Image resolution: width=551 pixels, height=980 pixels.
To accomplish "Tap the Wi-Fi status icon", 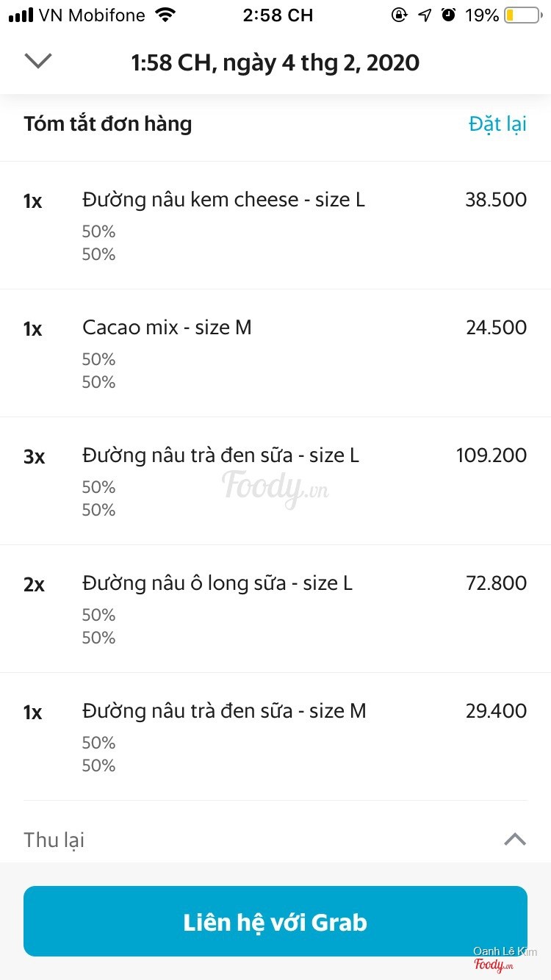I will coord(166,15).
